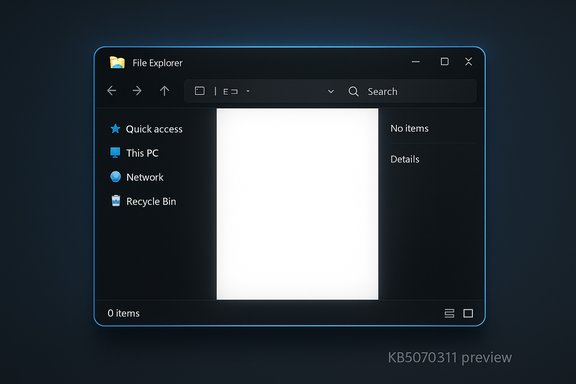Switch to large thumbnails view
Viewport: 576px width, 384px height.
click(468, 313)
